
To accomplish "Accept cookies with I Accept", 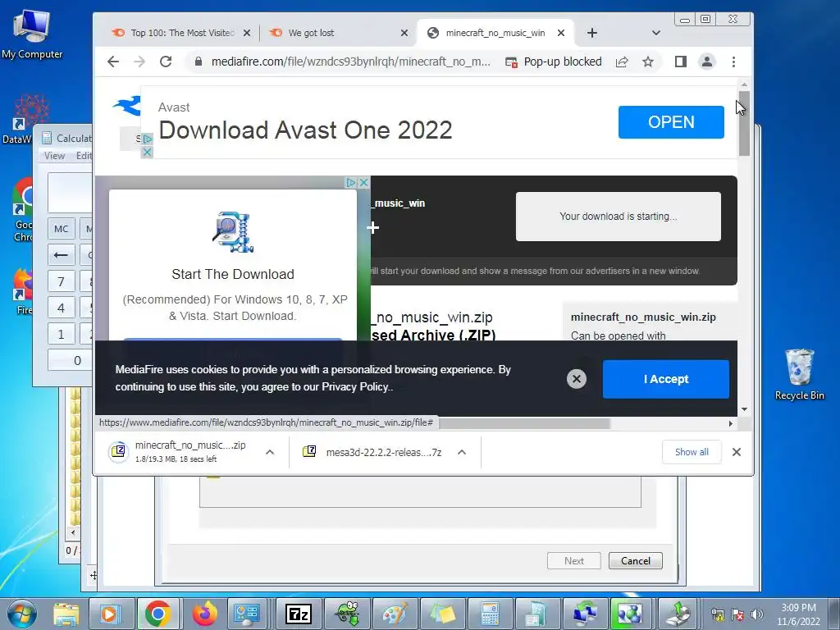I will point(666,379).
